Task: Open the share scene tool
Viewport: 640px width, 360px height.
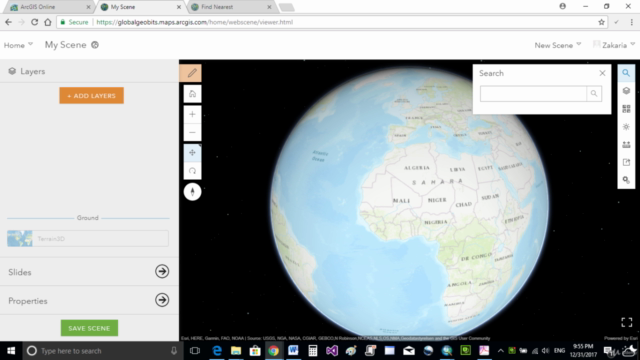Action: [x=626, y=162]
